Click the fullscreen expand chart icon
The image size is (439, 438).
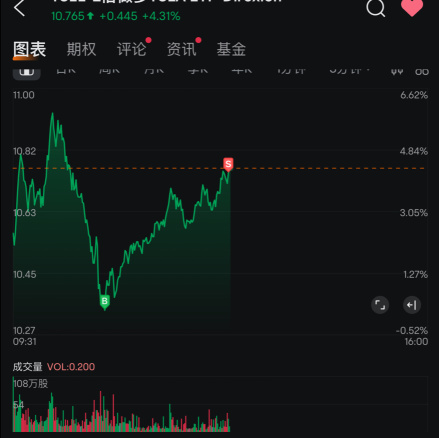click(380, 305)
